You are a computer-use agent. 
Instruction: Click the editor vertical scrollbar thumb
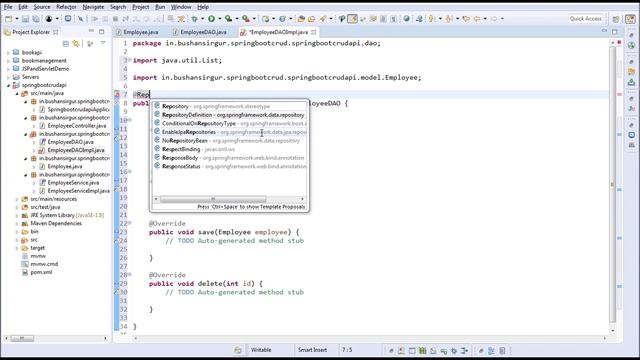(612, 184)
